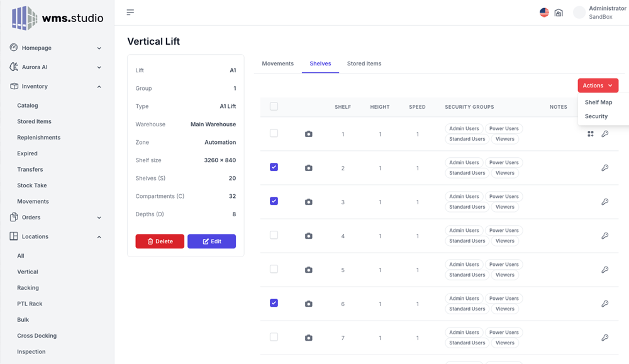
Task: Click the key icon on shelf 2 row
Action: (x=604, y=168)
